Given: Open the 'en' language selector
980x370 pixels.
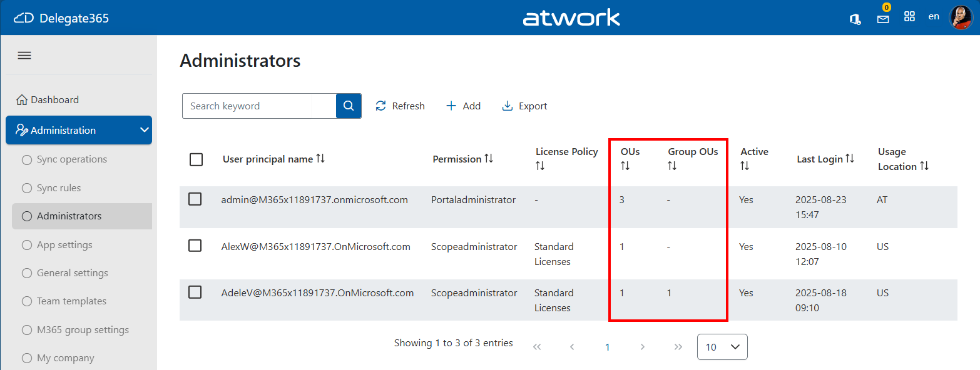Looking at the screenshot, I should [934, 16].
